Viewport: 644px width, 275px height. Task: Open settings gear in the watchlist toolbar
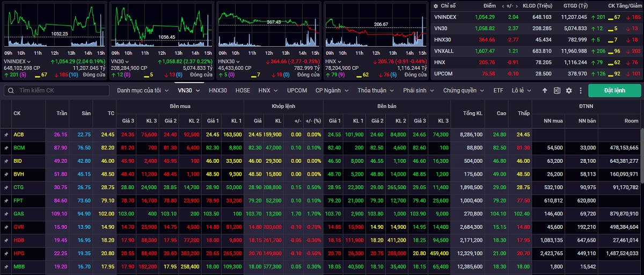click(568, 91)
